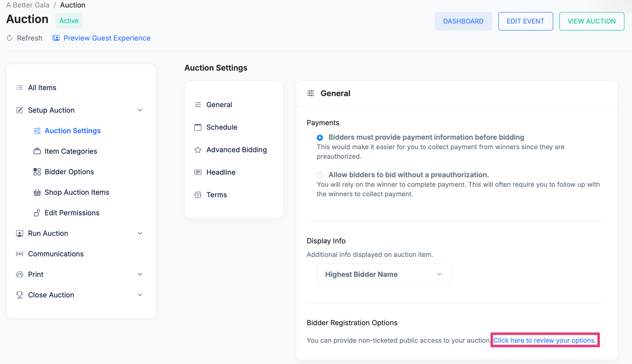Viewport: 632px width, 364px height.
Task: Select bidders must provide payment information radio
Action: point(320,137)
